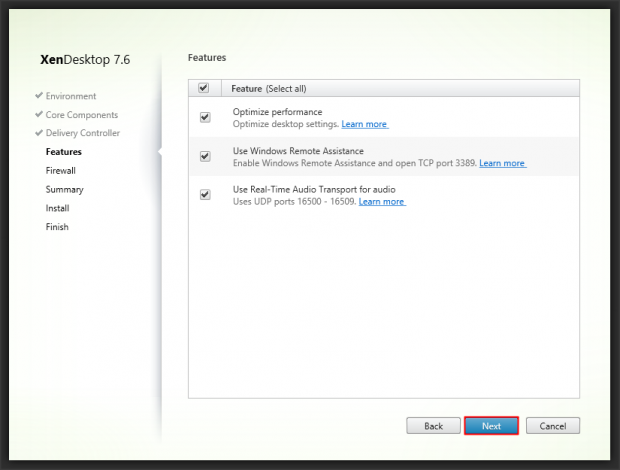
Task: Select Summary step in sidebar
Action: [x=64, y=190]
